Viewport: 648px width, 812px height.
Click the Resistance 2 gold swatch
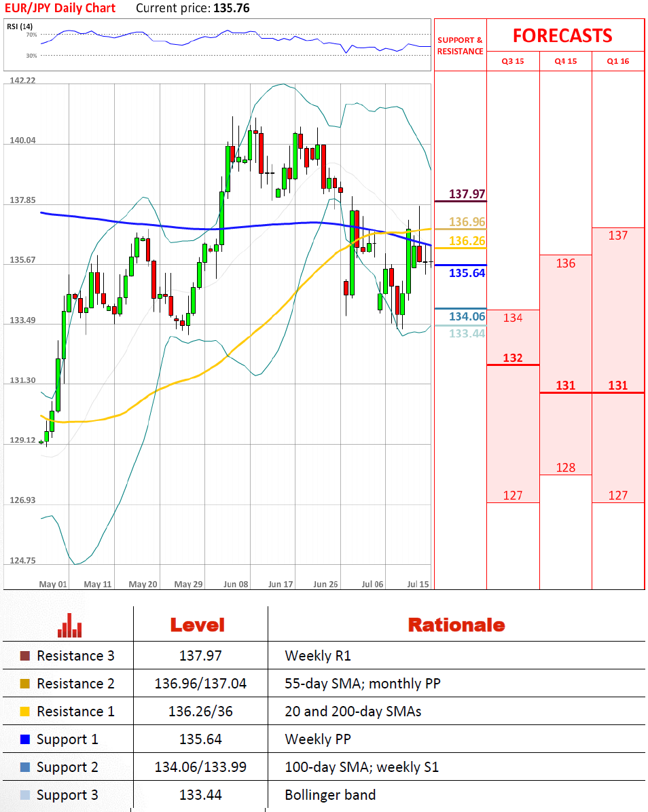25,684
